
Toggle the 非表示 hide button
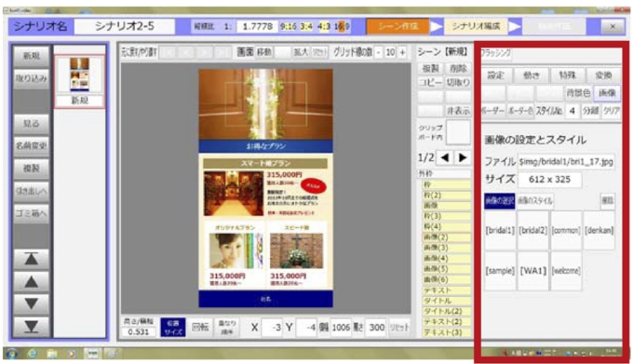coord(458,111)
